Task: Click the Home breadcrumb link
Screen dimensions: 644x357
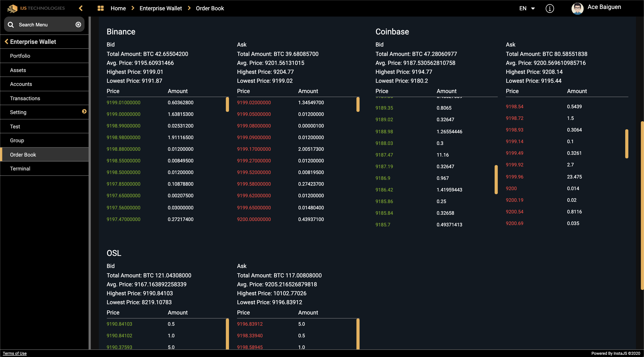Action: point(118,8)
